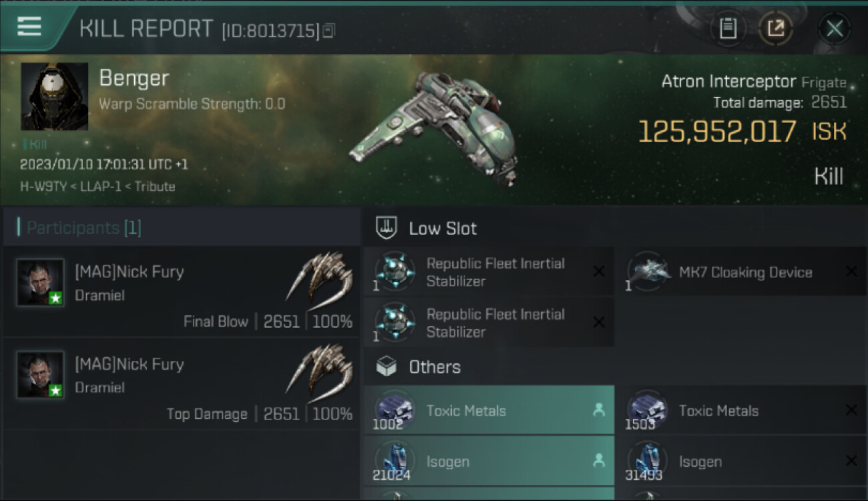Close the kill report window
Screen dimensions: 868x501
pos(835,28)
